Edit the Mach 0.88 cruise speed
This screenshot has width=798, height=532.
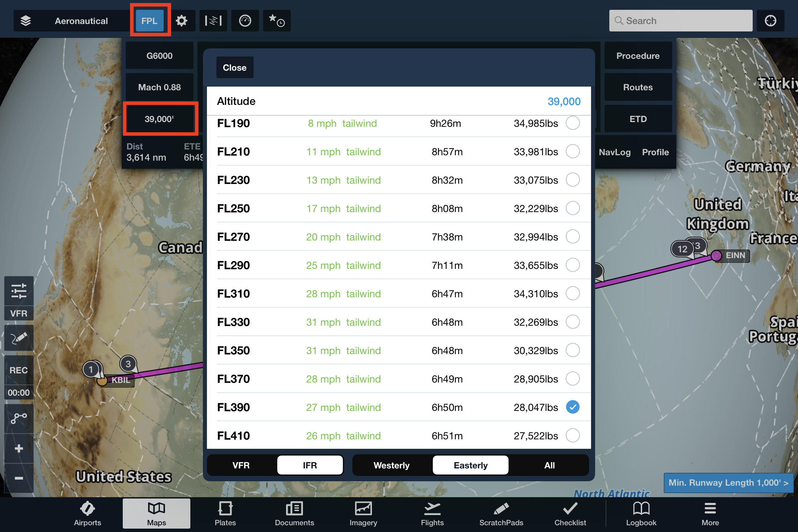(159, 87)
